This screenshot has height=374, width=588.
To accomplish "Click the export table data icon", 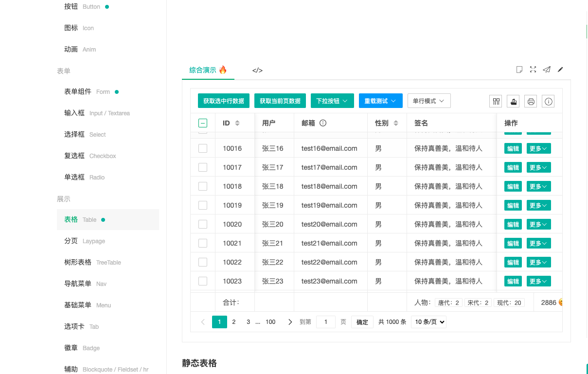I will point(514,101).
